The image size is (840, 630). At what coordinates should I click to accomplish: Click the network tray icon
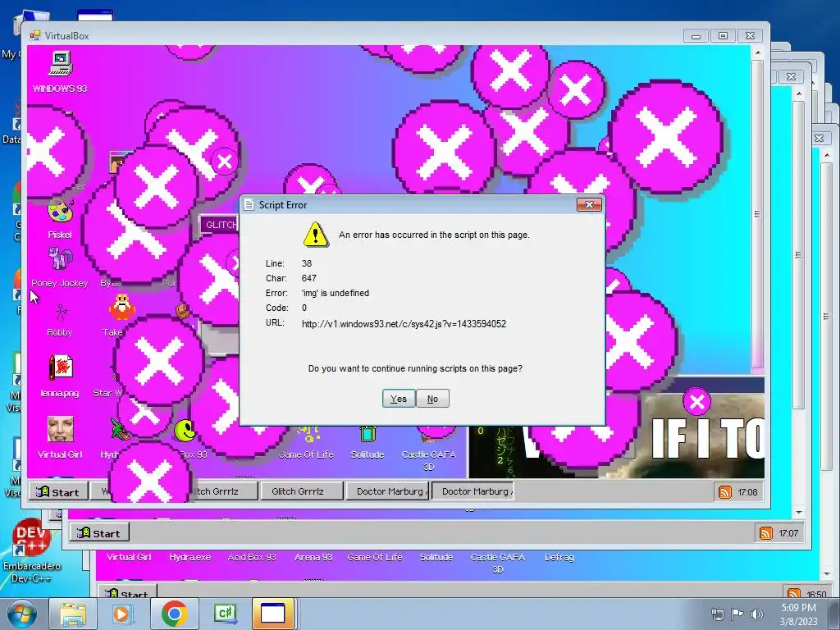717,614
